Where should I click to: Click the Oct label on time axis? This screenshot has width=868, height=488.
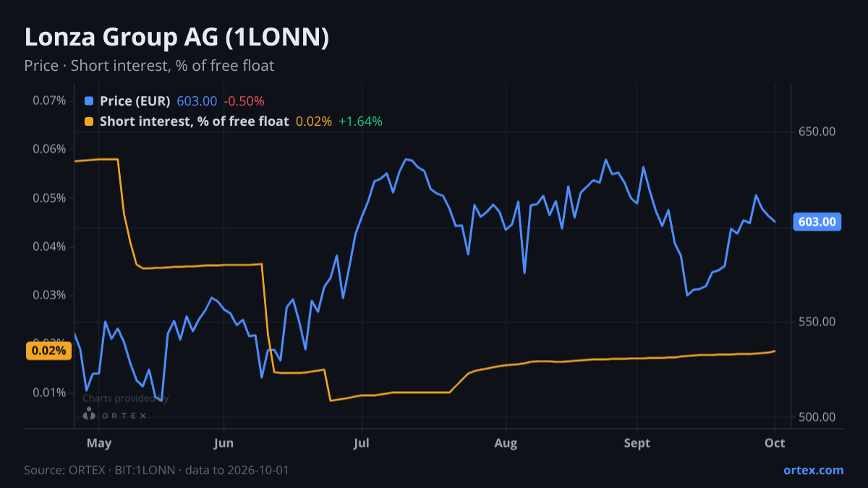pos(775,443)
